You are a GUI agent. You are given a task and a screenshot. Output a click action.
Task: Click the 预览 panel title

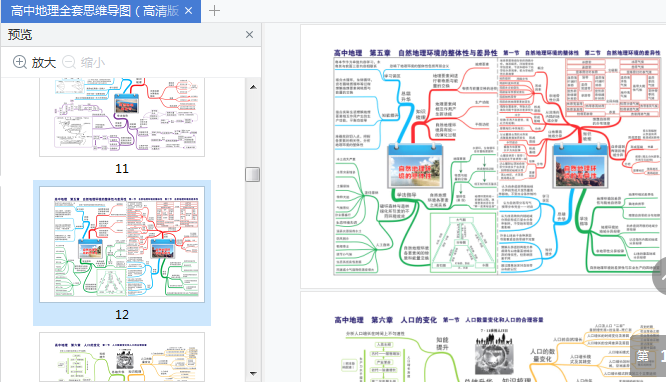pyautogui.click(x=20, y=34)
